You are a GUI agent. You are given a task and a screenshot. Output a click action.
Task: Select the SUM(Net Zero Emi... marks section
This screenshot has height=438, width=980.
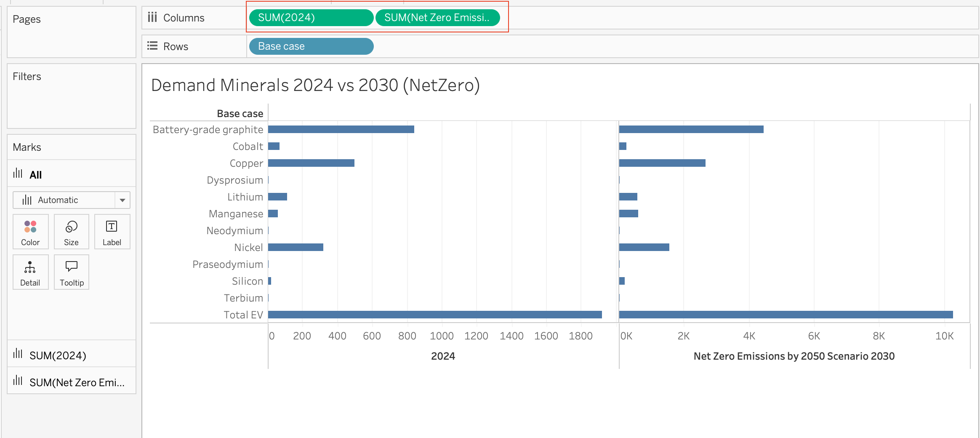(71, 382)
